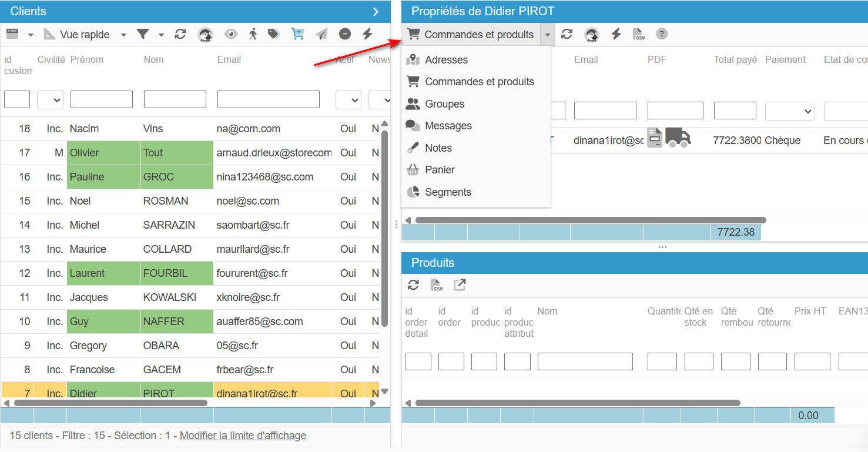Open the Paiement column filter dropdown
868x452 pixels.
789,111
